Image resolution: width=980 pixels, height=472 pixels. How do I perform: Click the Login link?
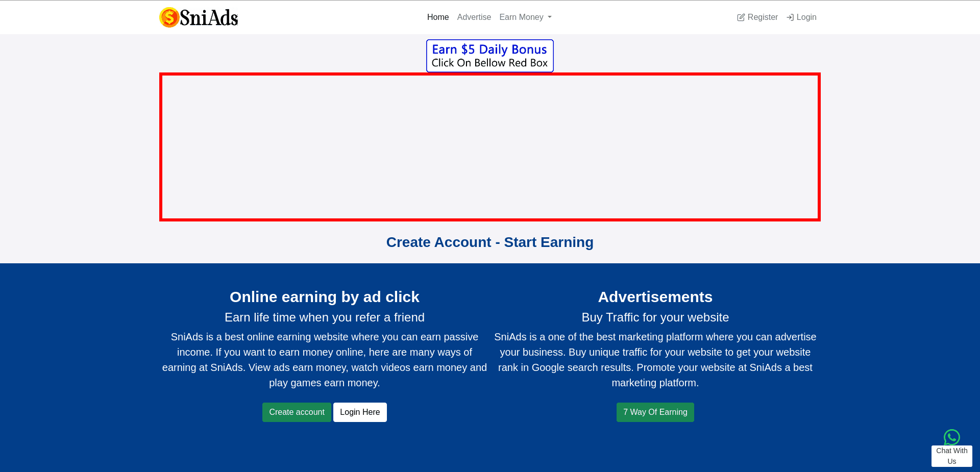pyautogui.click(x=805, y=17)
